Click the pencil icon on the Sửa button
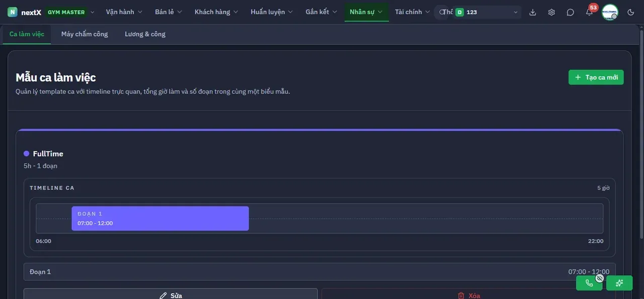 [163, 295]
